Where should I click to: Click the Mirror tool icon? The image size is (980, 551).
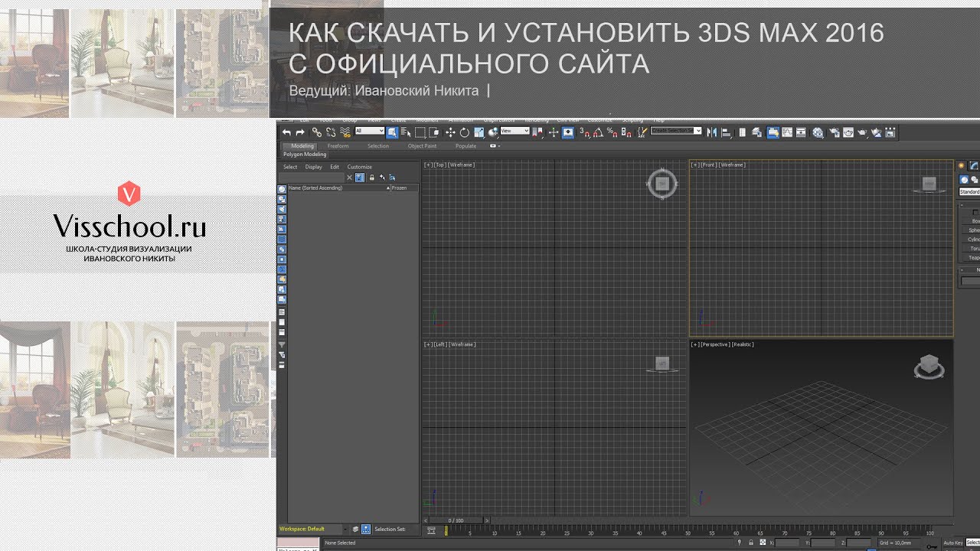[x=712, y=132]
